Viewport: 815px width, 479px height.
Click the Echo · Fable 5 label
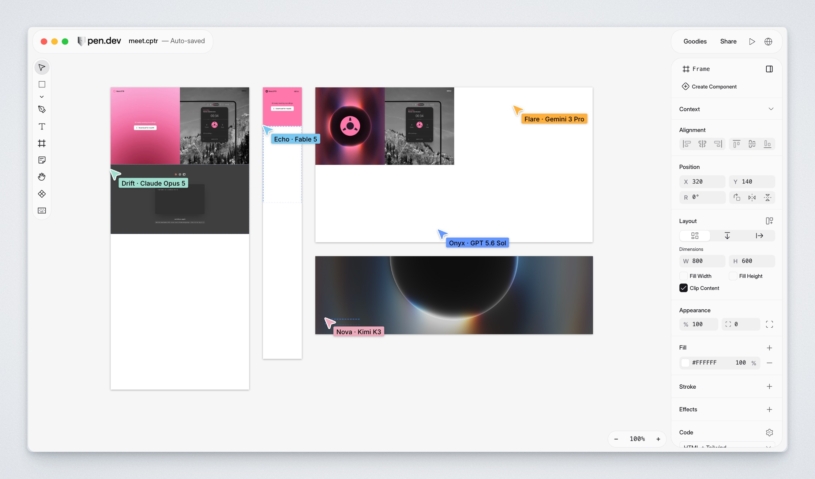(295, 139)
